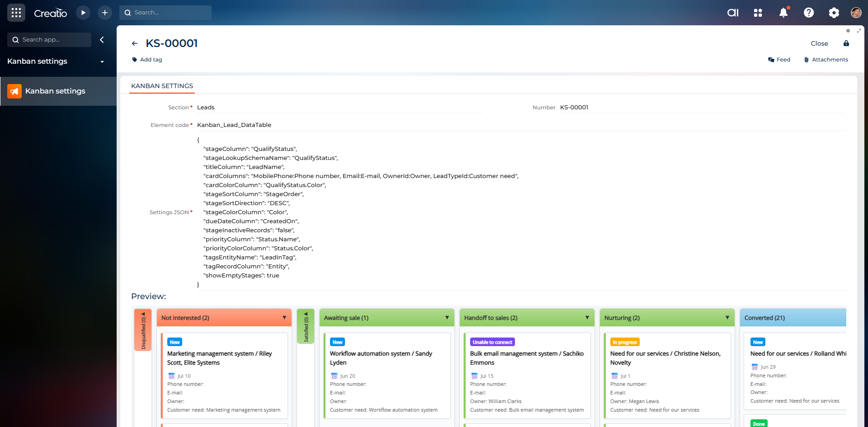Click the lock icon near Close

click(x=846, y=43)
